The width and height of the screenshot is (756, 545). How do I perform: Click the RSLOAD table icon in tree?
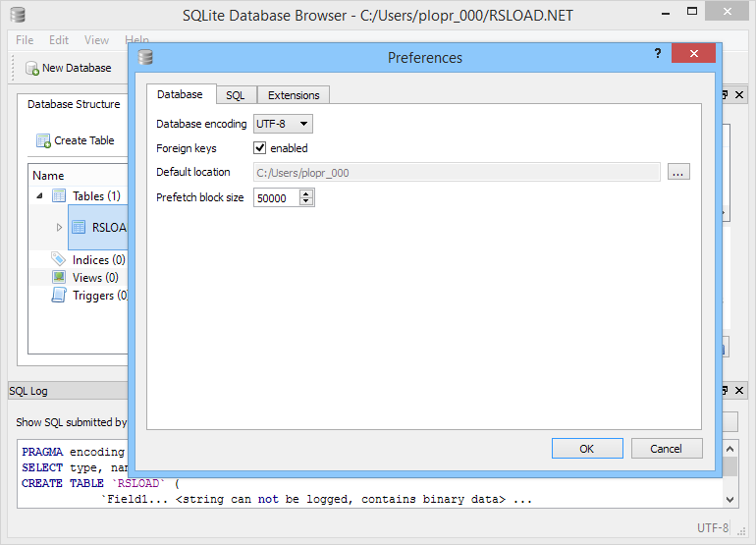(79, 227)
